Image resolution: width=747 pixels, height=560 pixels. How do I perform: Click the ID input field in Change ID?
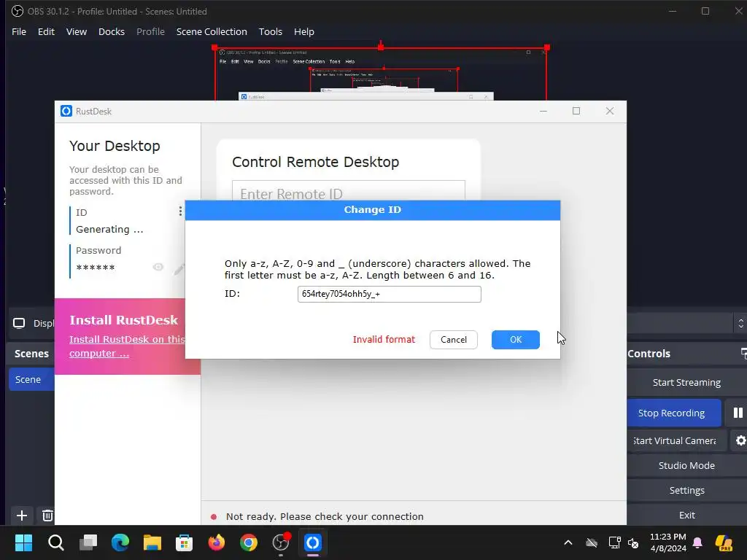[x=390, y=294]
